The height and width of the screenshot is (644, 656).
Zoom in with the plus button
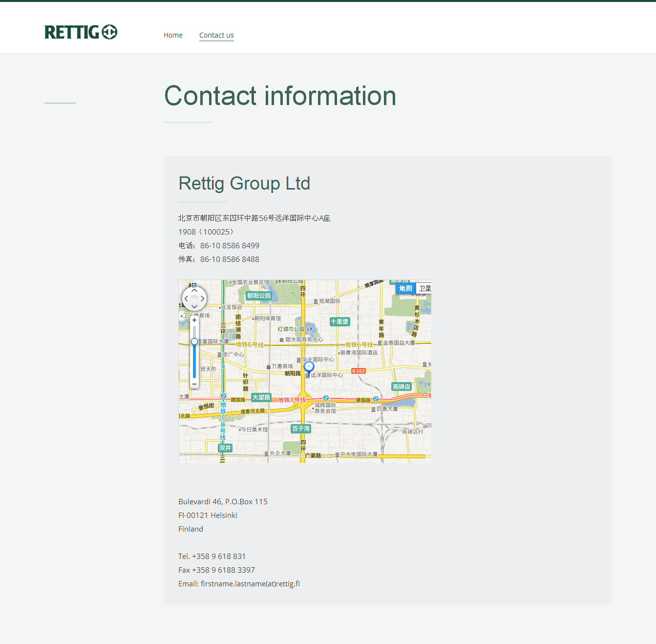click(194, 320)
